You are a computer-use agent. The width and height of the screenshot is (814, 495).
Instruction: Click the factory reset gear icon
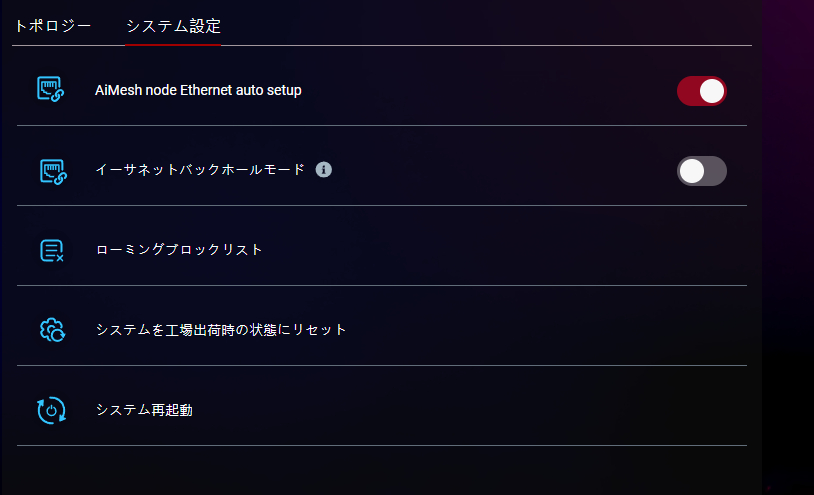click(x=51, y=329)
